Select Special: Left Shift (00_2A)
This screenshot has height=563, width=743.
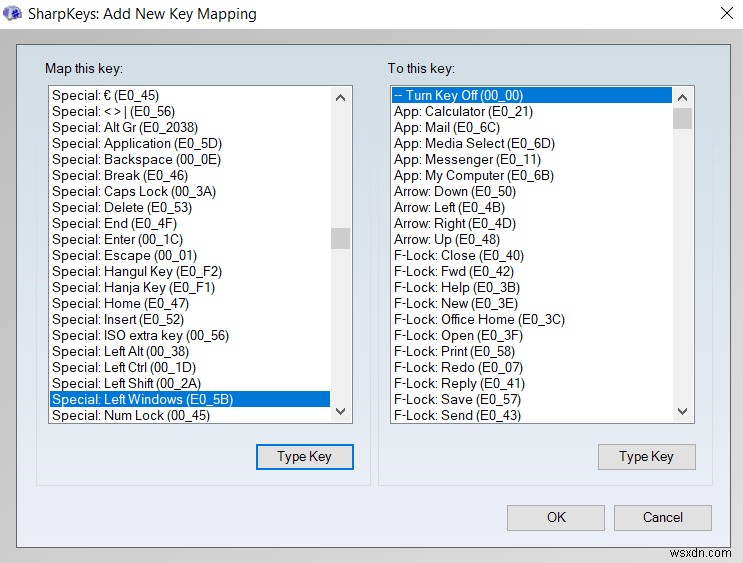click(190, 383)
